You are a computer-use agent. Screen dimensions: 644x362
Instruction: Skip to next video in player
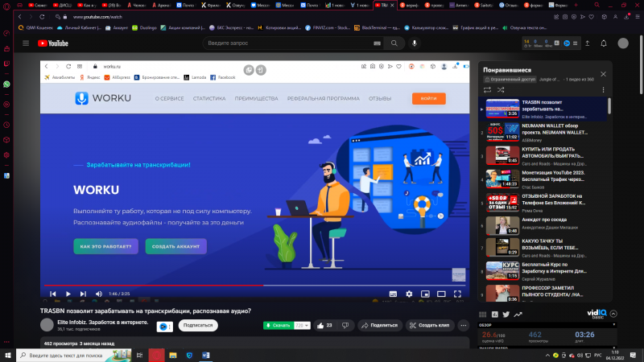click(x=83, y=294)
